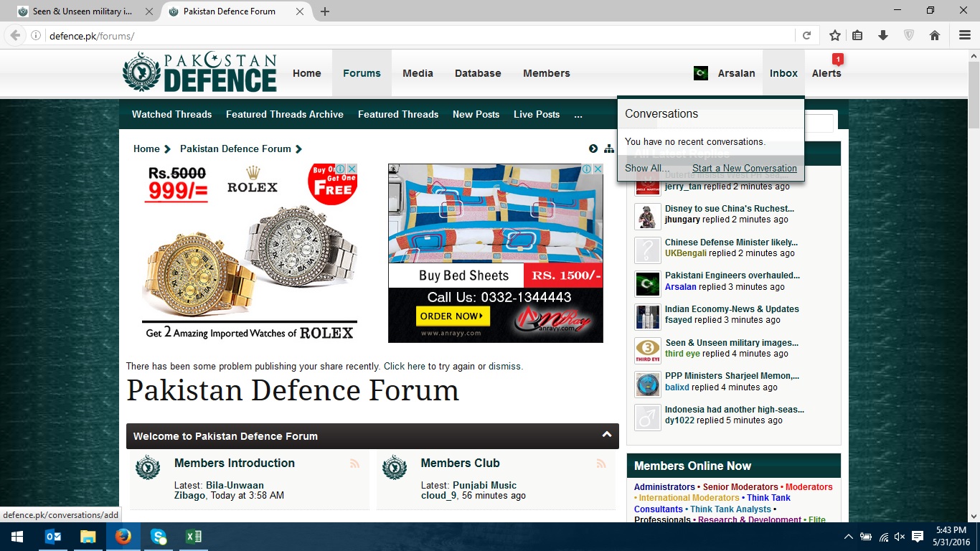980x551 pixels.
Task: Open New Posts
Action: point(476,115)
